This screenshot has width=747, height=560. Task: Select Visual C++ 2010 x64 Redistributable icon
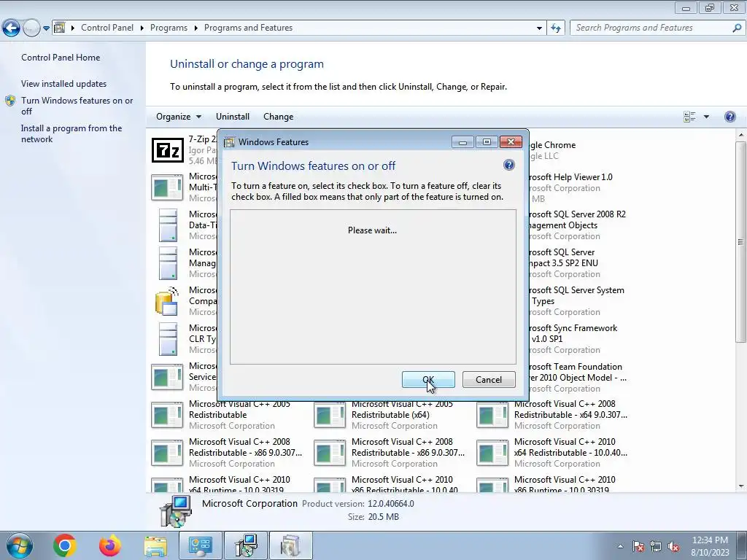(492, 453)
